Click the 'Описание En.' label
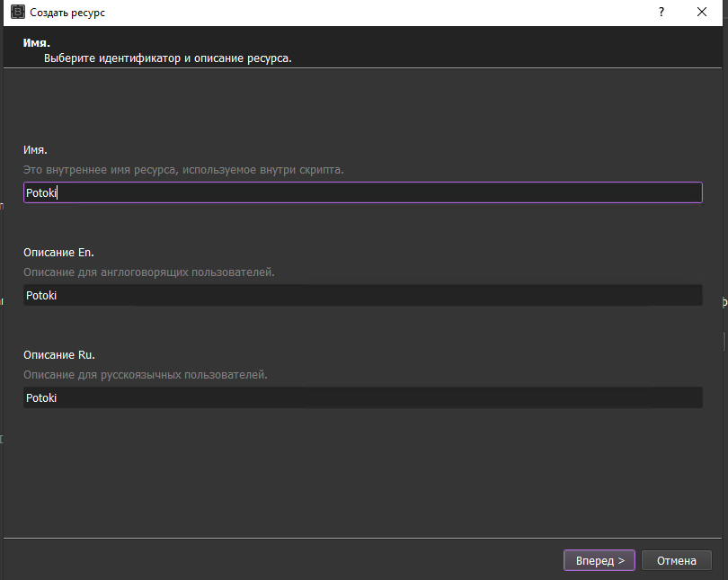Screen dimensions: 728x580 coord(59,253)
